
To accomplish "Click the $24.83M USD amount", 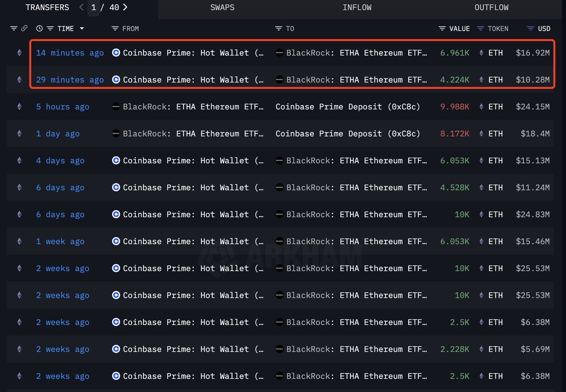I will tap(533, 214).
